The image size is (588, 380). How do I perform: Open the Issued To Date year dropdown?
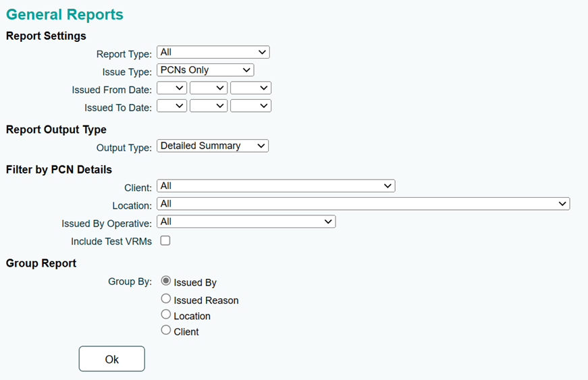(250, 106)
